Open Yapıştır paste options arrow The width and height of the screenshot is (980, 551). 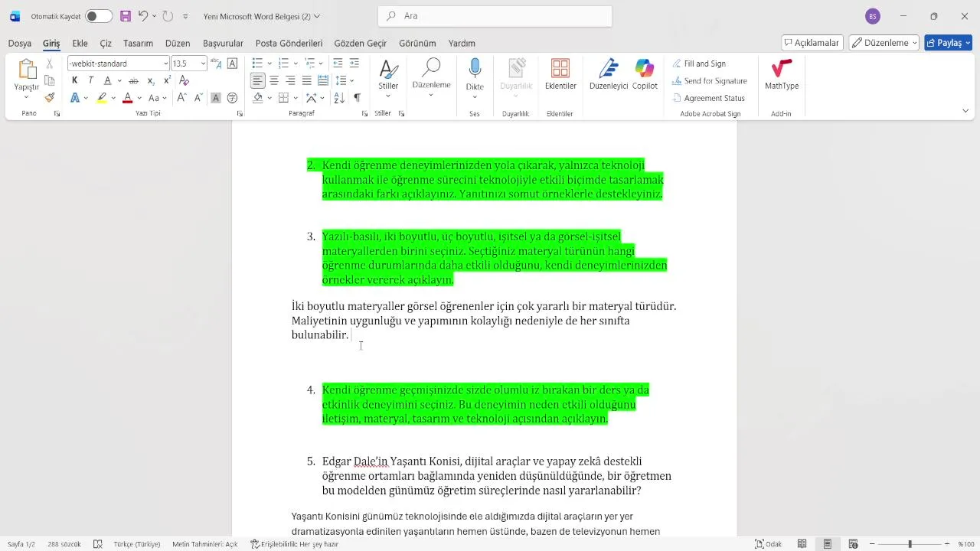[26, 96]
